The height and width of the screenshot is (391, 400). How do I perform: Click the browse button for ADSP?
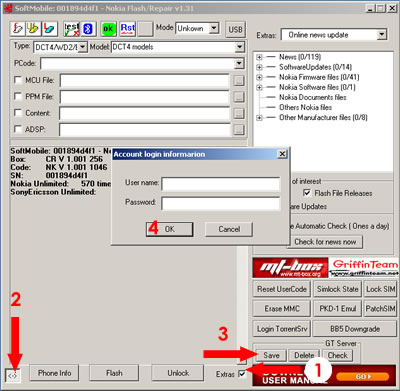pyautogui.click(x=239, y=129)
